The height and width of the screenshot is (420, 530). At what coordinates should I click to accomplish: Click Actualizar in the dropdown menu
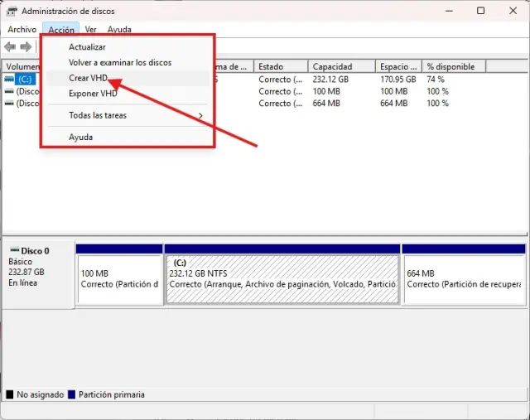pos(87,47)
